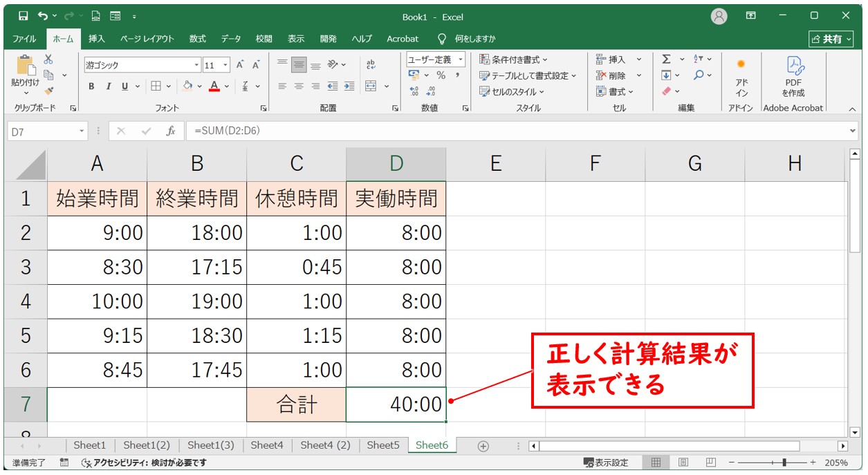This screenshot has height=475, width=868.
Task: Open the font size dropdown
Action: click(x=226, y=65)
